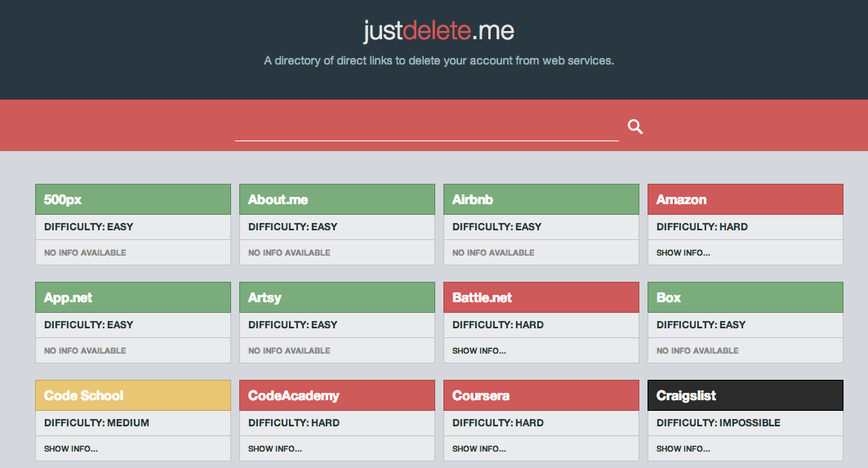
Task: Open the justdelete.me logo link
Action: [x=438, y=31]
